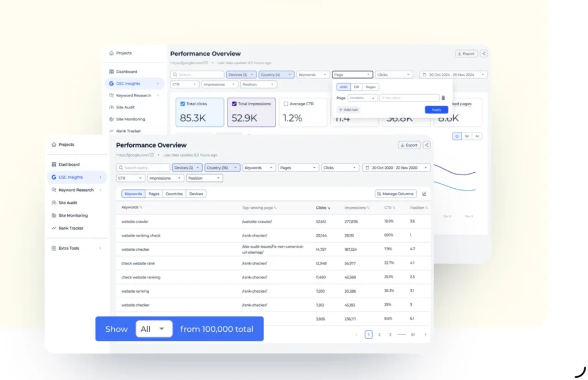Sort table by Clicks column sort icon
Viewport: 588px width, 380px height.
[x=329, y=208]
